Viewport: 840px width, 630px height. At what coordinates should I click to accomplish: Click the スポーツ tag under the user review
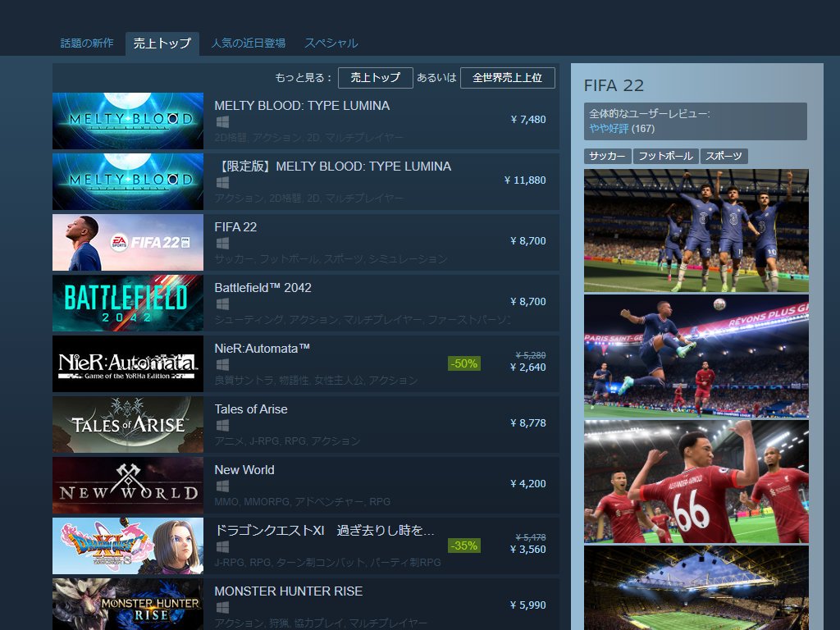click(724, 156)
